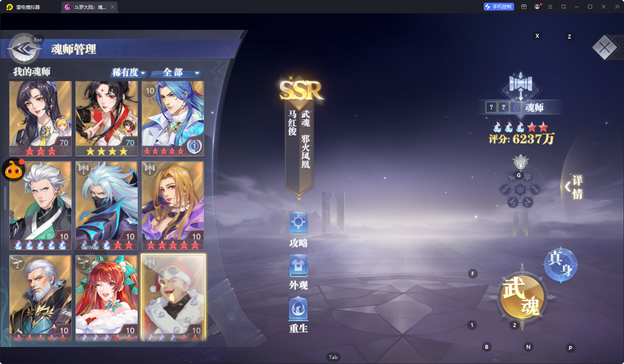Click the 评分: 6237万 rating text

tap(522, 139)
